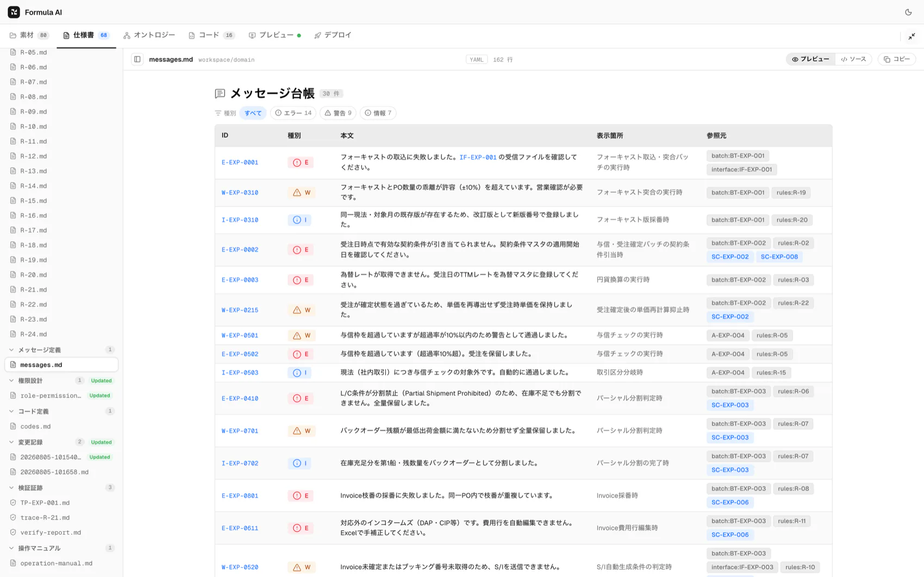
Task: Collapse the 変更記録 section
Action: (61, 442)
